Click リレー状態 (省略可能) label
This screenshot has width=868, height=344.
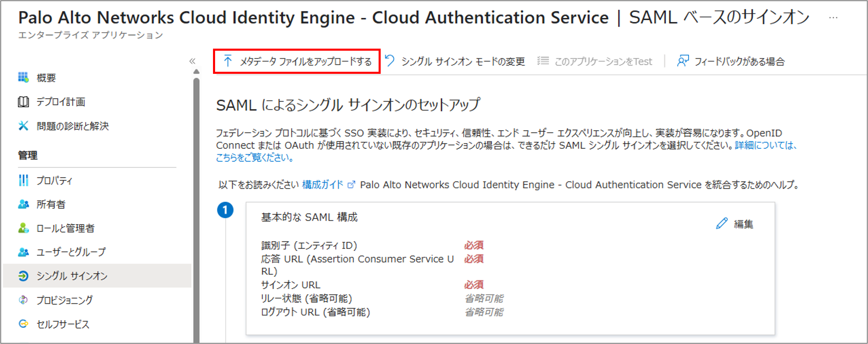(307, 298)
